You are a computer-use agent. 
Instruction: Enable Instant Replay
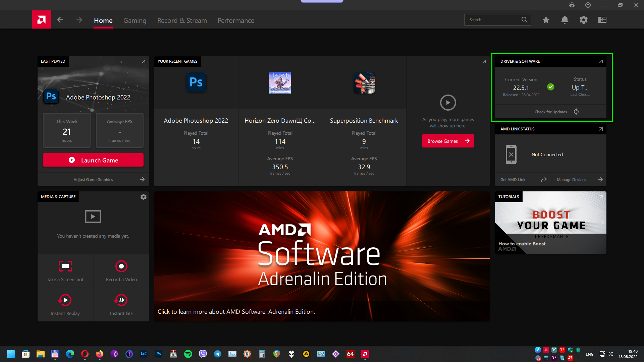pos(65,300)
